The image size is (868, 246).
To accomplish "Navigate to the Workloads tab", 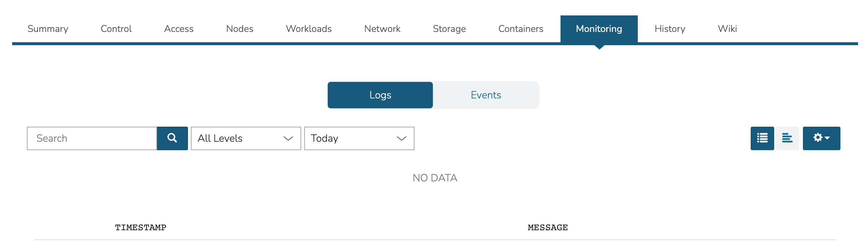I will click(309, 29).
